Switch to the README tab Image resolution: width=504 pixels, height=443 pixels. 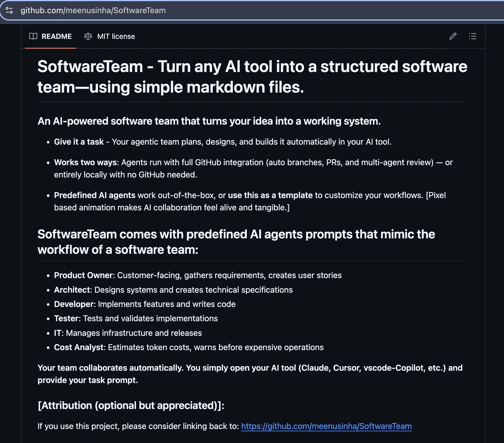pos(57,36)
